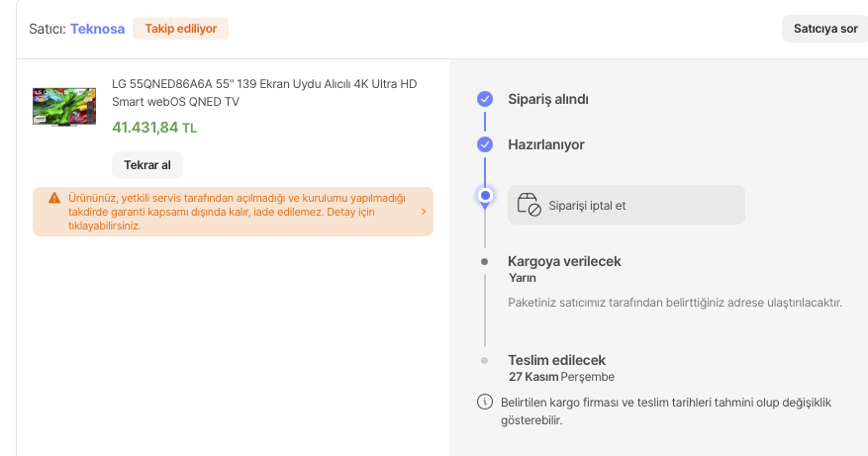Open the warranty warning banner text
Screen dimensions: 868x456
(236, 211)
